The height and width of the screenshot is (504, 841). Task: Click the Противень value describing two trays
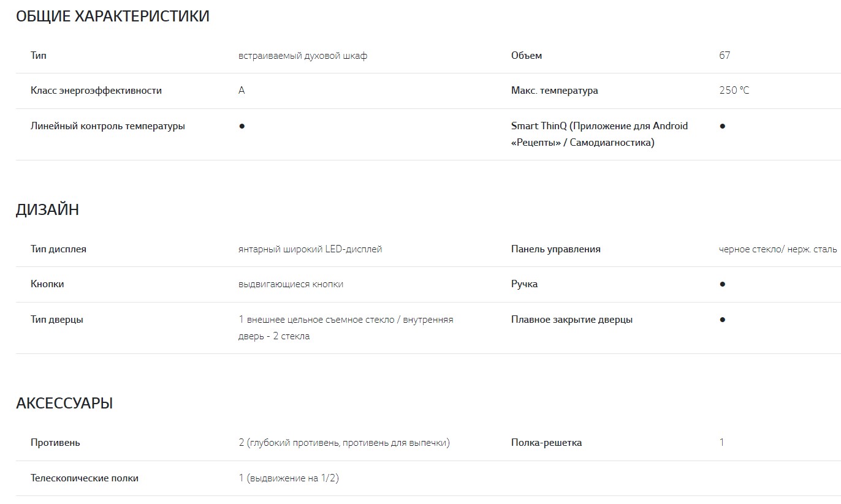[x=344, y=443]
